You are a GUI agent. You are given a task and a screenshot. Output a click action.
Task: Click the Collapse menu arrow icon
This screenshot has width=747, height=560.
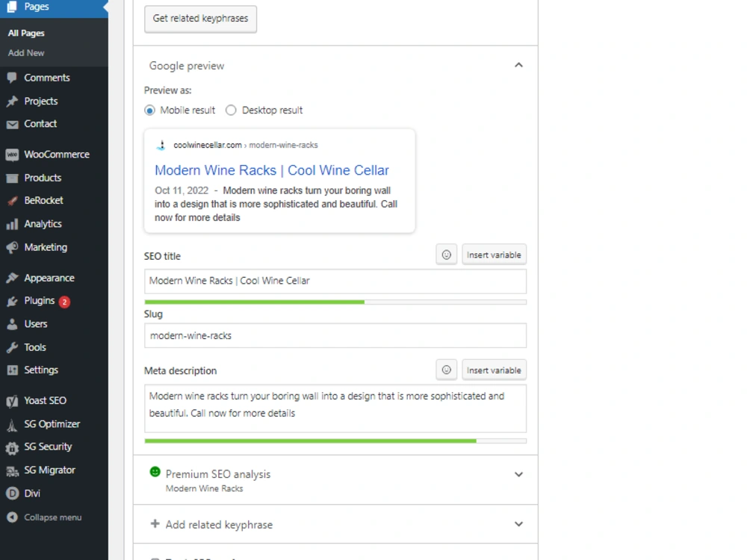click(13, 517)
